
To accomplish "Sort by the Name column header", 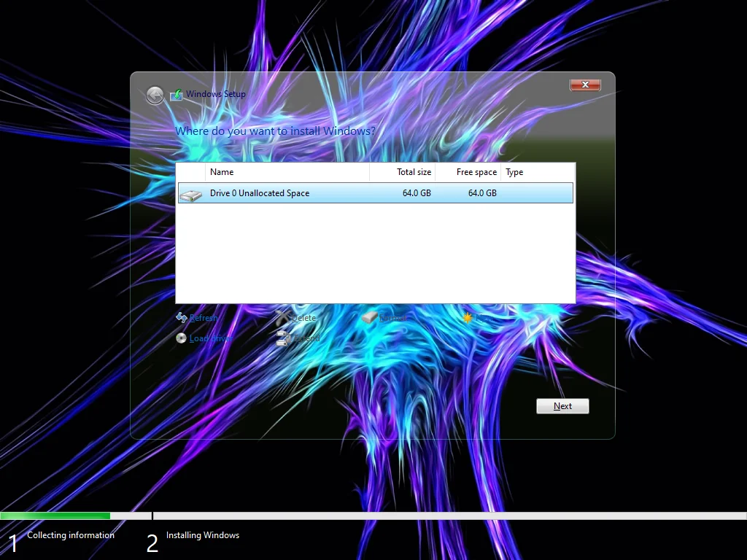I will 287,172.
